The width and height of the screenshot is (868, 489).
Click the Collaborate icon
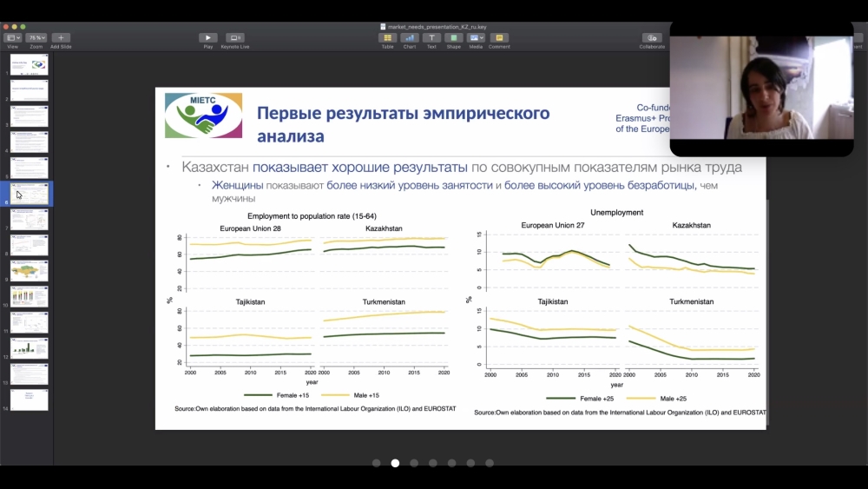[x=651, y=37]
